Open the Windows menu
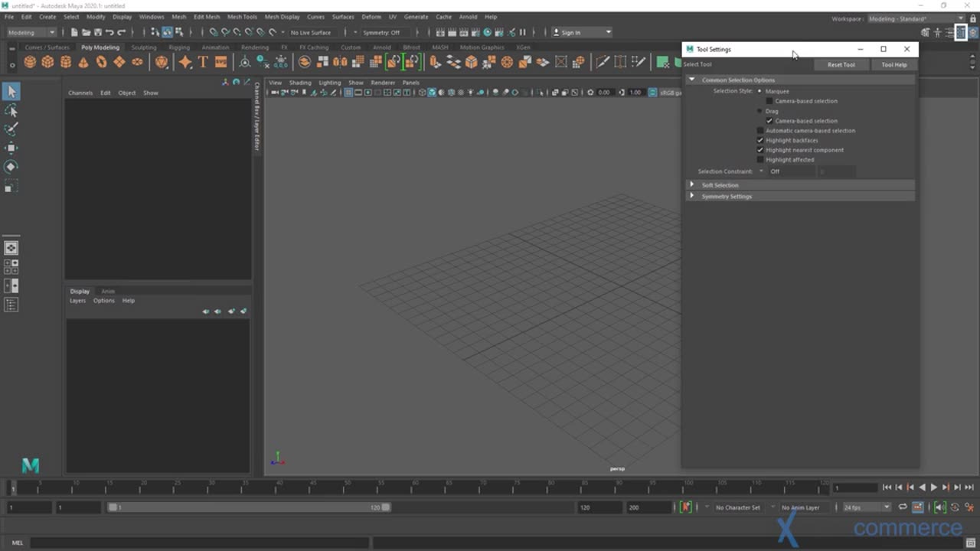Image resolution: width=980 pixels, height=551 pixels. click(152, 17)
